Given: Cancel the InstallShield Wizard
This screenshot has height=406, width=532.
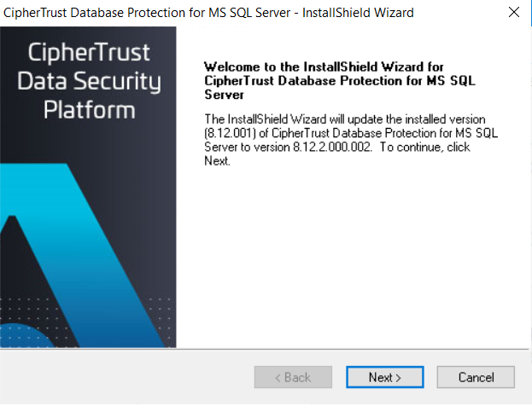Looking at the screenshot, I should click(x=476, y=377).
